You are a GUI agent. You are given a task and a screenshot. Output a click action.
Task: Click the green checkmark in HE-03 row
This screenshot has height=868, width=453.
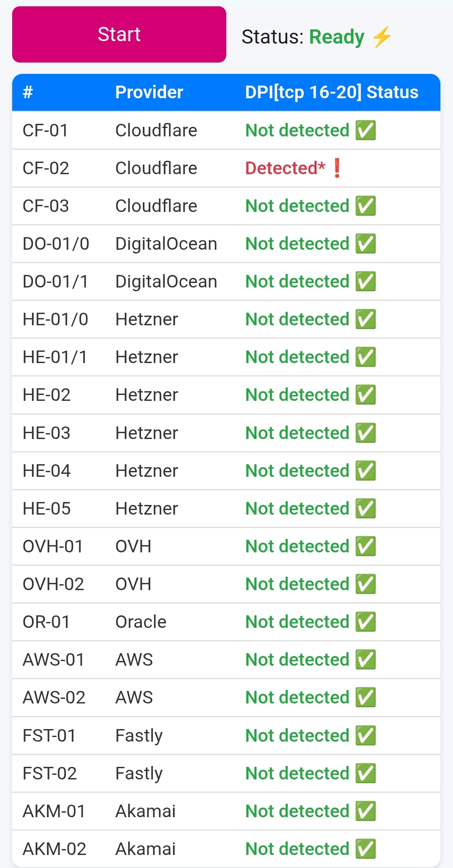[365, 433]
